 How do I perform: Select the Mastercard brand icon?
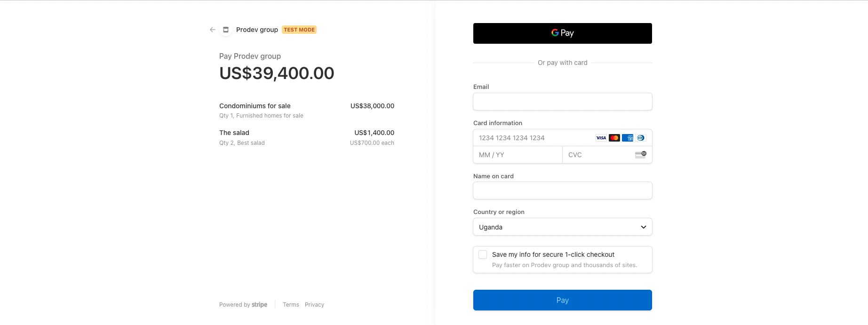point(614,137)
